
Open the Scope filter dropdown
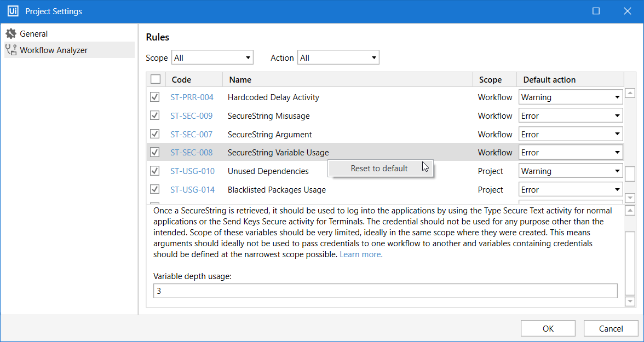[x=212, y=57]
